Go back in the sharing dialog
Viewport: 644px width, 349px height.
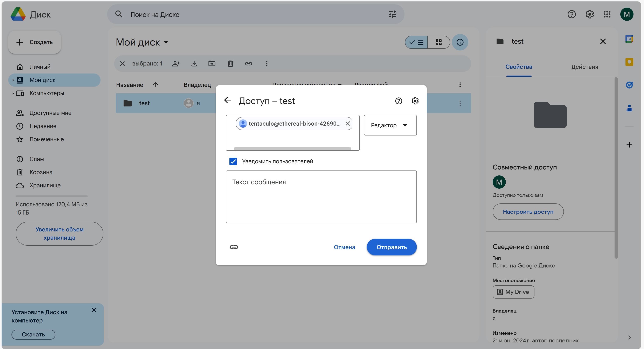coord(227,100)
